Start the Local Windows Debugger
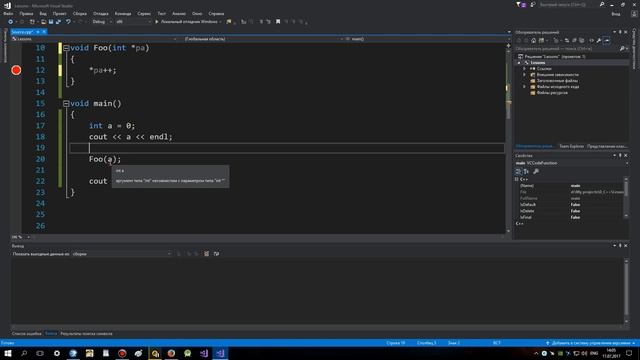This screenshot has width=640, height=360. point(188,22)
